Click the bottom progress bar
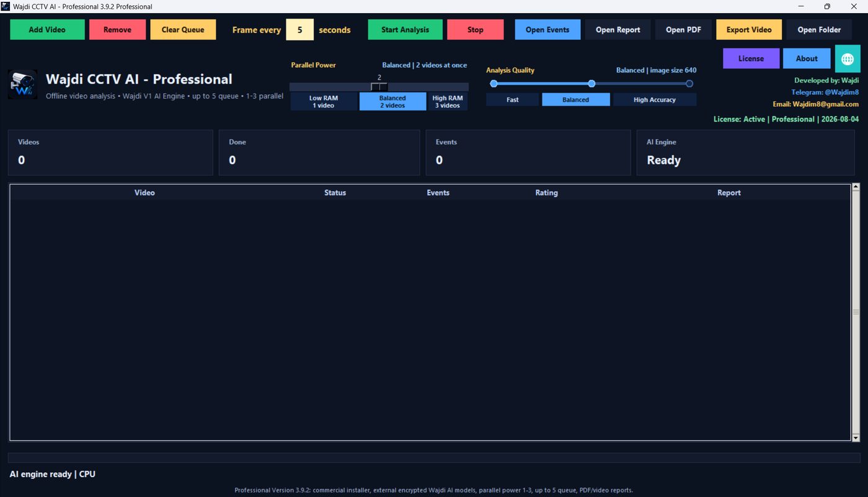Screen dimensions: 868x497 [x=434, y=458]
